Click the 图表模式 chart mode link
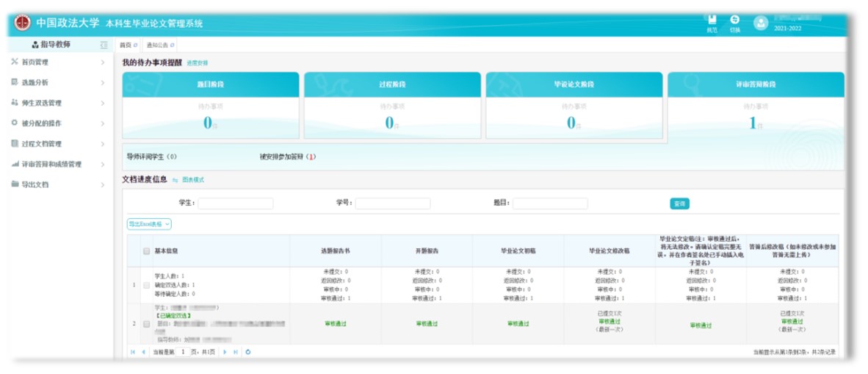 point(192,180)
